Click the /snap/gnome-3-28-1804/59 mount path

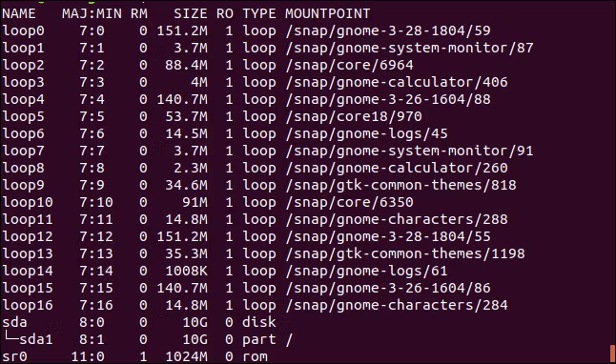(388, 30)
